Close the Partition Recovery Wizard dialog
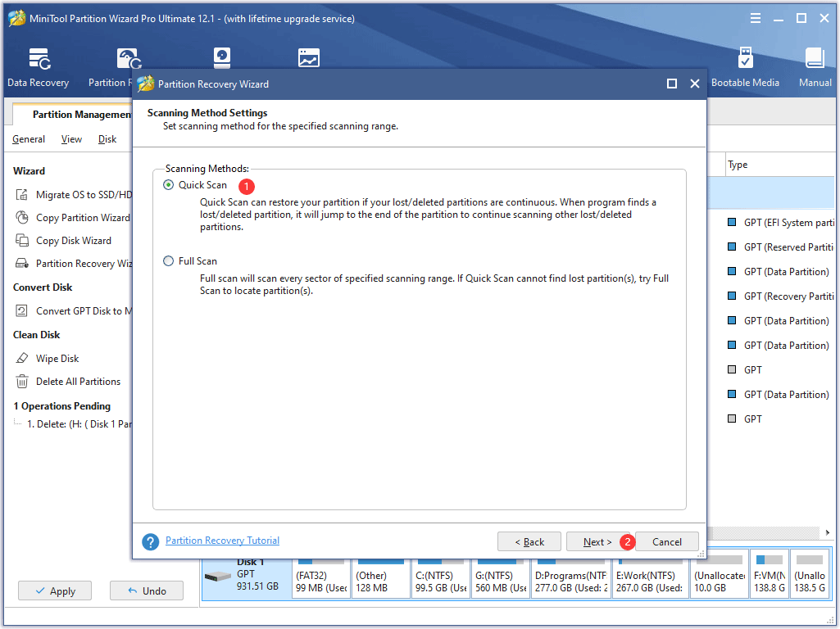 point(695,84)
